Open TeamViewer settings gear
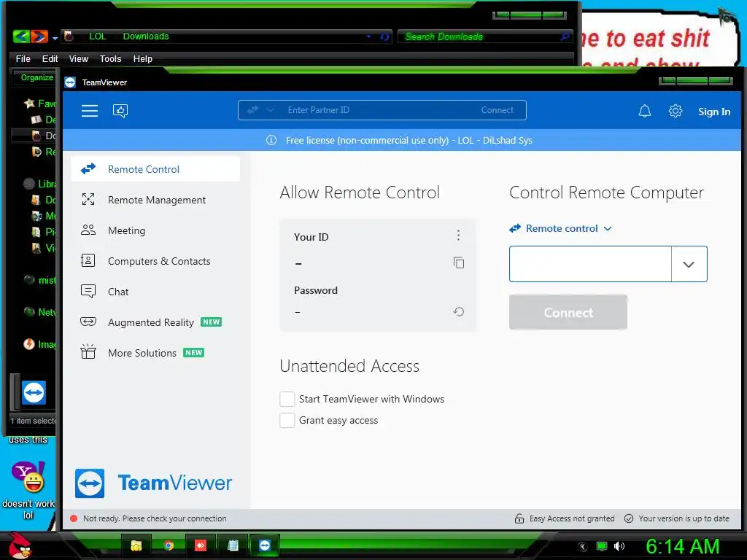 675,112
